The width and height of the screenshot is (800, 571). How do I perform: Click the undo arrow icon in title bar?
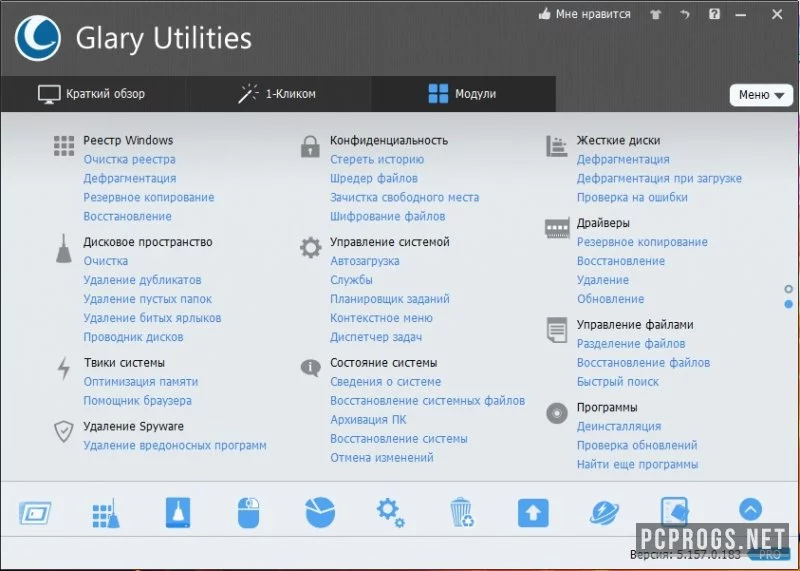(684, 15)
